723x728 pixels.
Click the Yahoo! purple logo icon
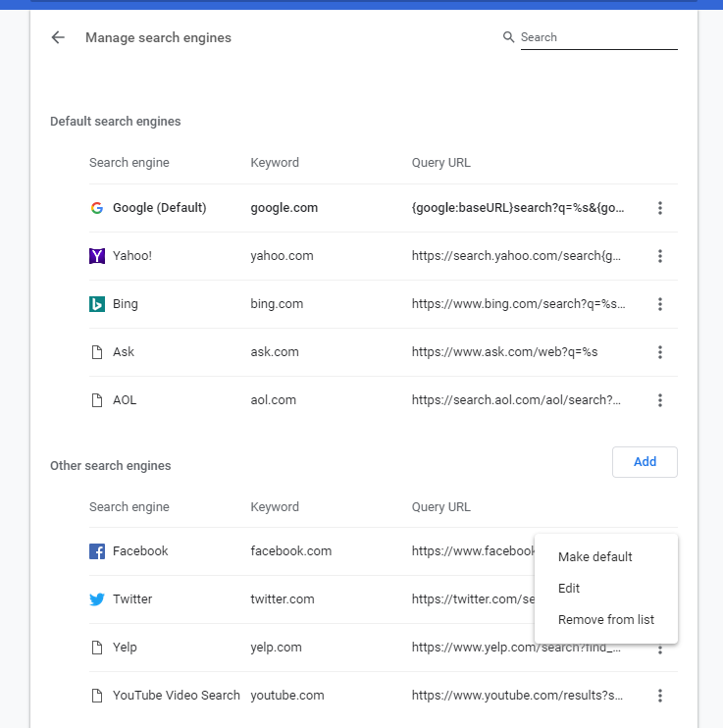[96, 256]
